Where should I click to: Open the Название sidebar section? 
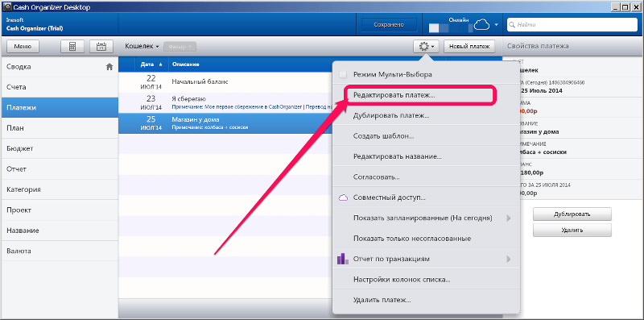pos(59,231)
